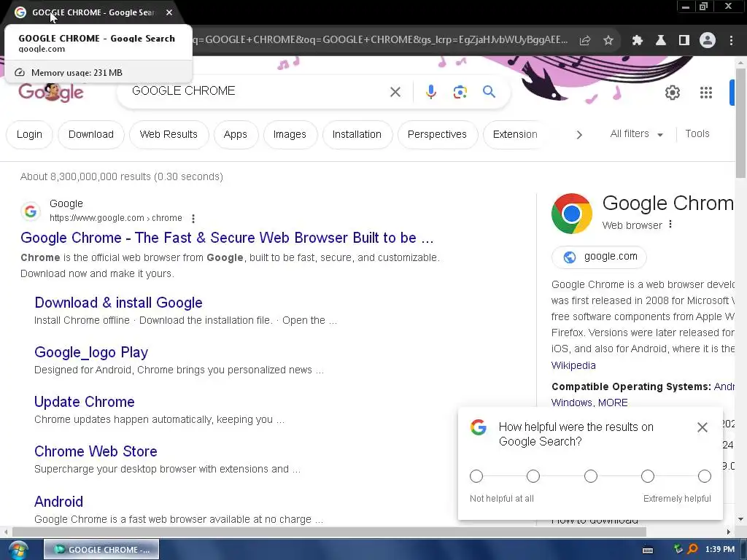Click the address bar URL text
The image size is (747, 560).
tap(380, 40)
